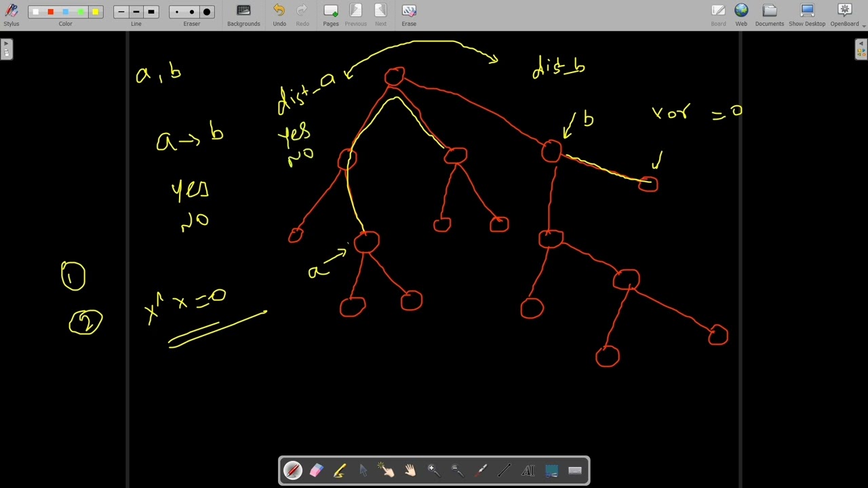Pick the yellow pen color
868x488 pixels.
tap(95, 12)
